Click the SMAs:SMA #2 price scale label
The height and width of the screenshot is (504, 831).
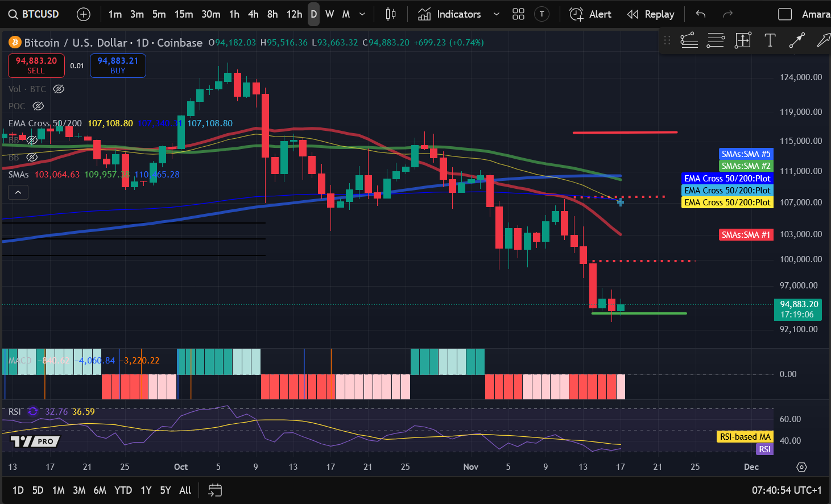tap(746, 166)
